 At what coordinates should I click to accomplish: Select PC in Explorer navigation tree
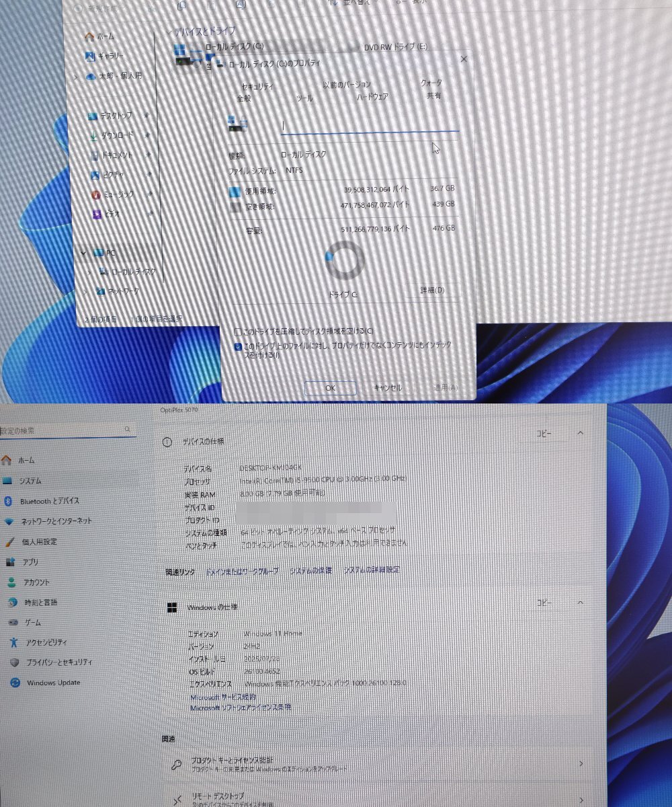click(104, 252)
